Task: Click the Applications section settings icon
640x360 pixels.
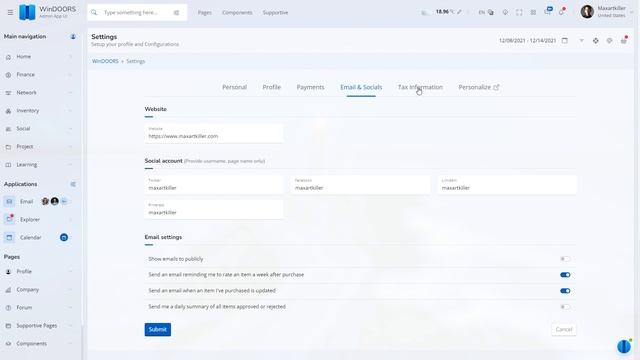Action: click(x=73, y=184)
